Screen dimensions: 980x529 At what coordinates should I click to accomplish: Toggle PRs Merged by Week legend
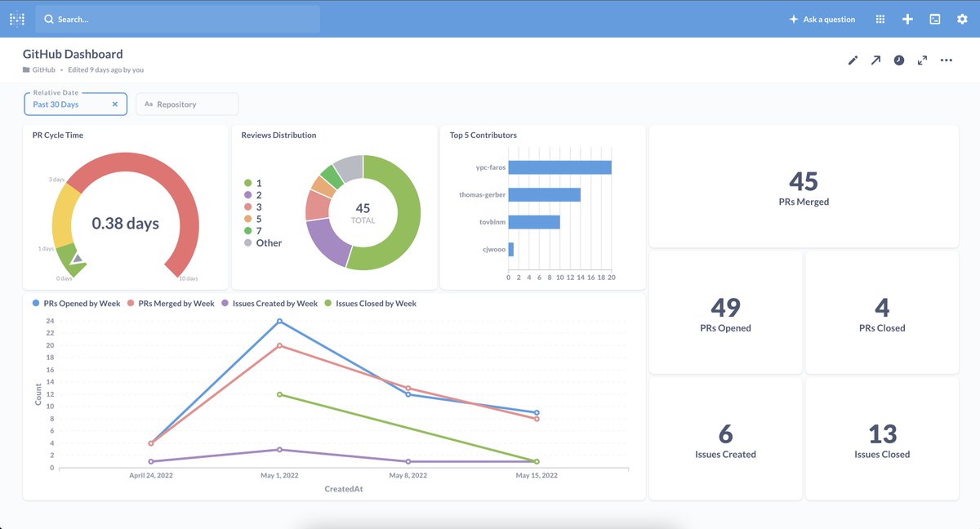[x=170, y=304]
